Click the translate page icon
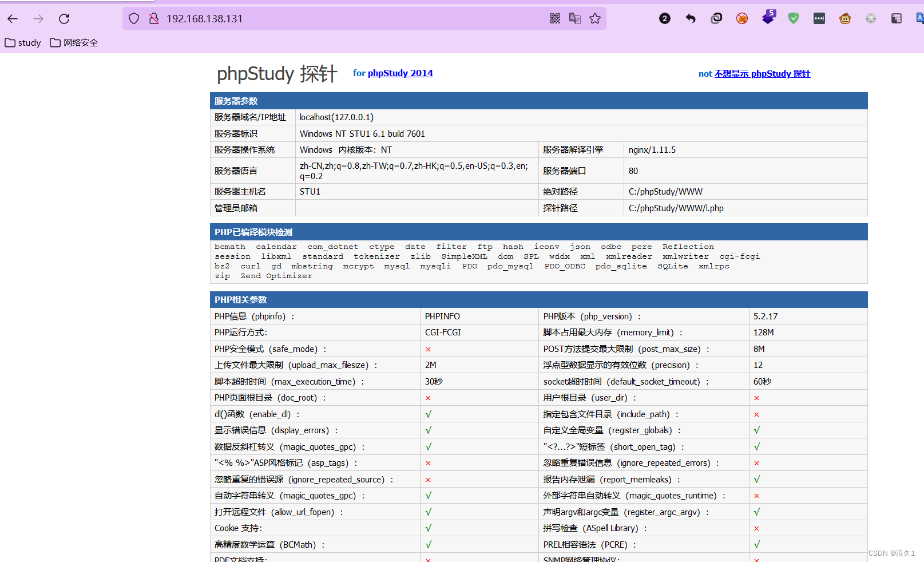This screenshot has width=924, height=562. coord(574,18)
